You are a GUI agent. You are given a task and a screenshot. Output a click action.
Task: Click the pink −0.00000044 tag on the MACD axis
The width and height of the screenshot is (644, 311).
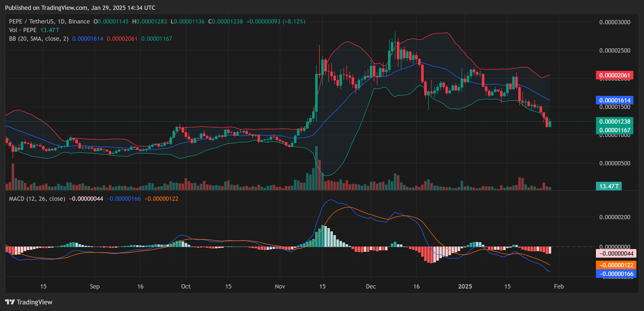pyautogui.click(x=616, y=253)
